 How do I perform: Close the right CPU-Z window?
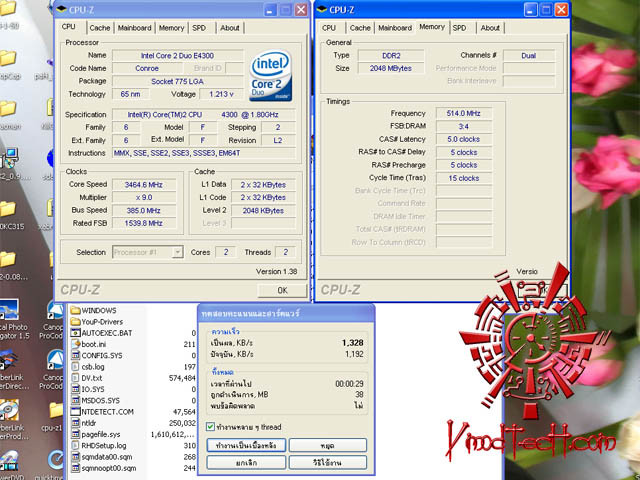pyautogui.click(x=562, y=10)
